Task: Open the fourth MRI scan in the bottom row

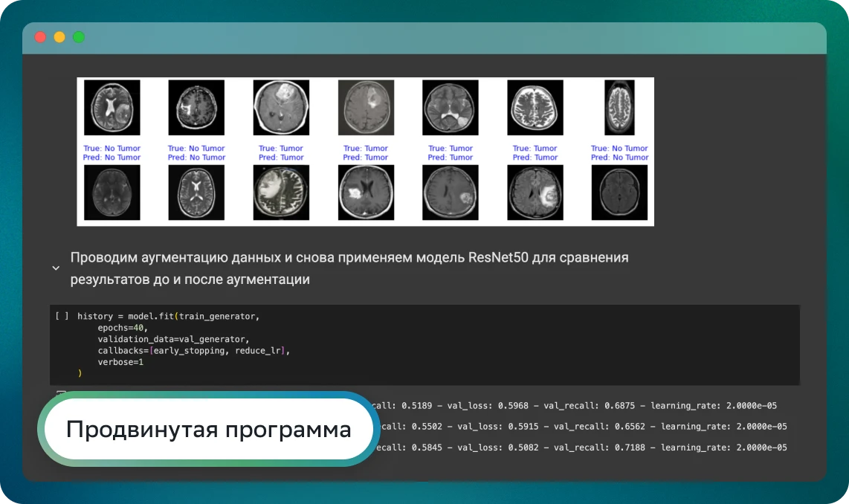Action: (x=366, y=193)
